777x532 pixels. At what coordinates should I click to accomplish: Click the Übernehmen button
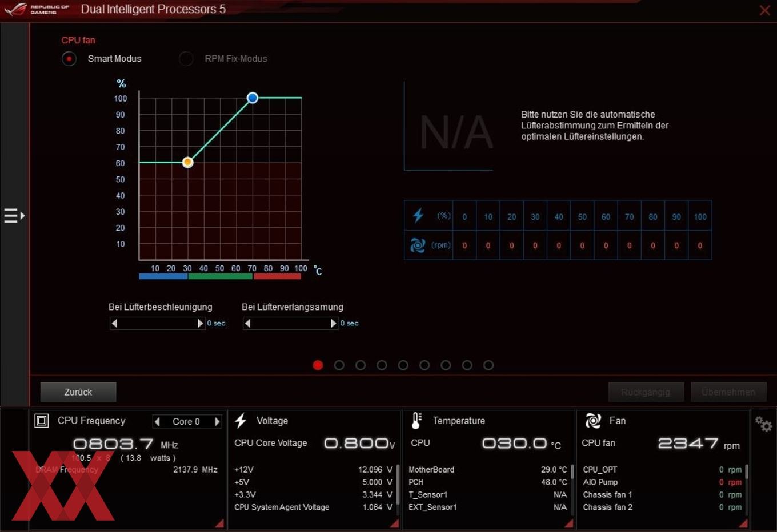click(728, 392)
